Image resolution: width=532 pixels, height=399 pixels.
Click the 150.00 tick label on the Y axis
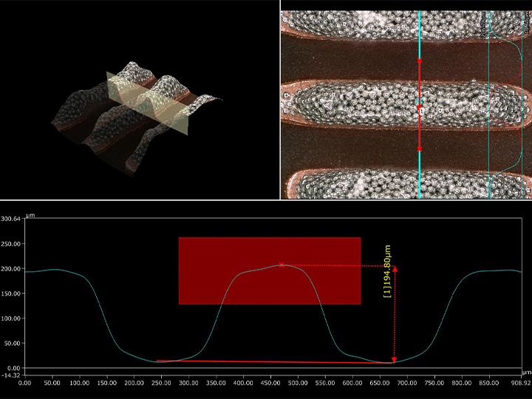[12, 293]
